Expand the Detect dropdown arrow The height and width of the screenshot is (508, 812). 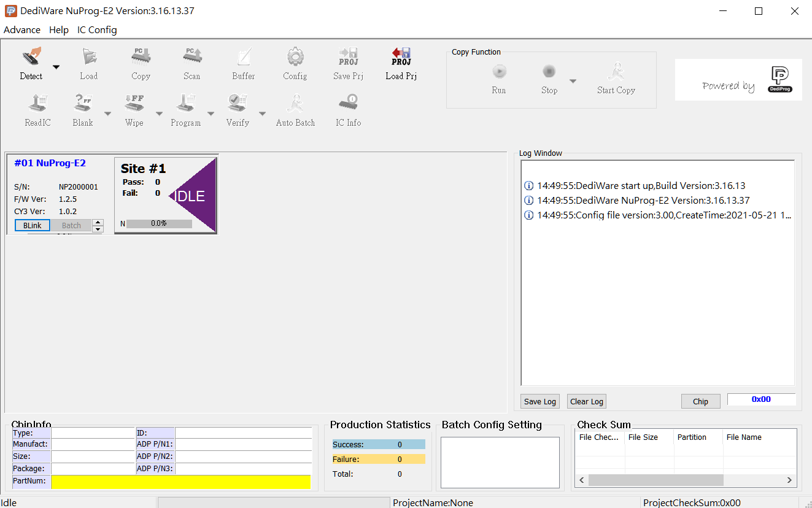click(56, 67)
